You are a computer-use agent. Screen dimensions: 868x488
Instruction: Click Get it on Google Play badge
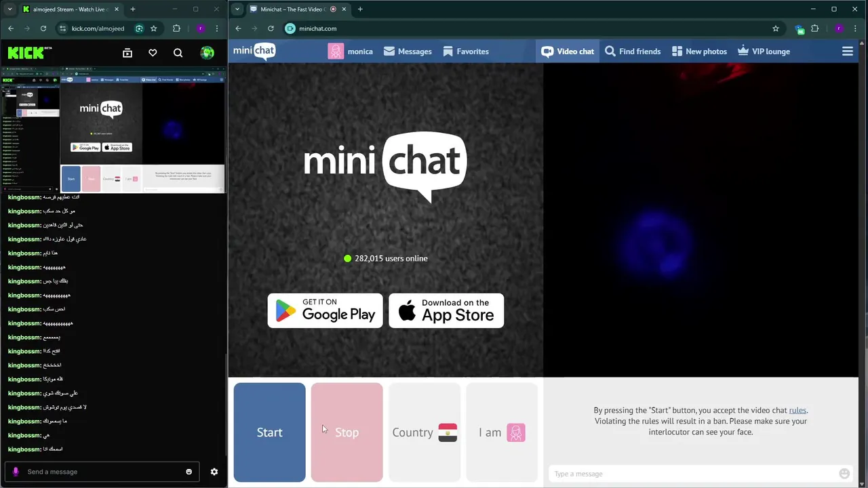click(325, 310)
